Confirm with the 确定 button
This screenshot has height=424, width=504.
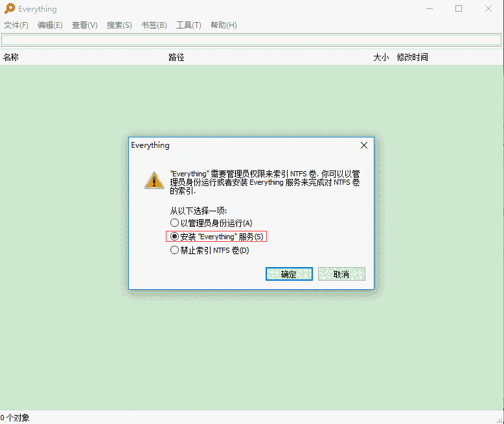[x=289, y=274]
